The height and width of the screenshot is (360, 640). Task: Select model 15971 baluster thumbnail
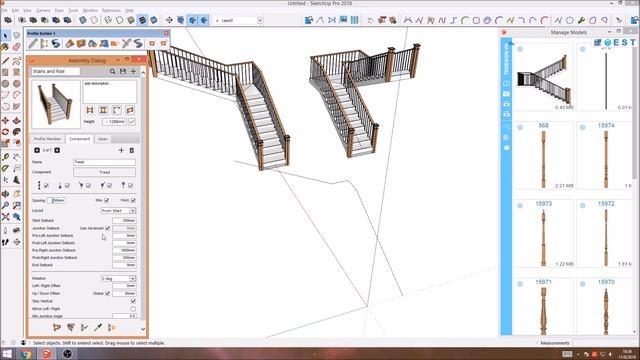543,307
